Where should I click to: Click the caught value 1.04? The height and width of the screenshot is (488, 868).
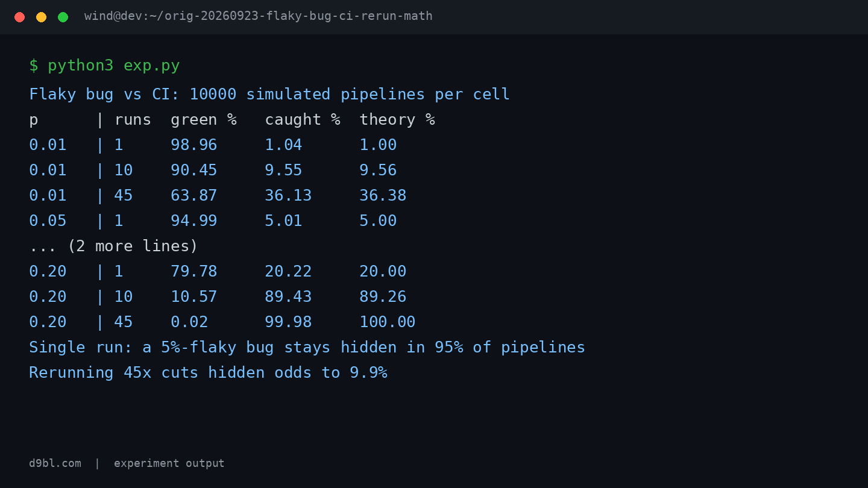284,145
